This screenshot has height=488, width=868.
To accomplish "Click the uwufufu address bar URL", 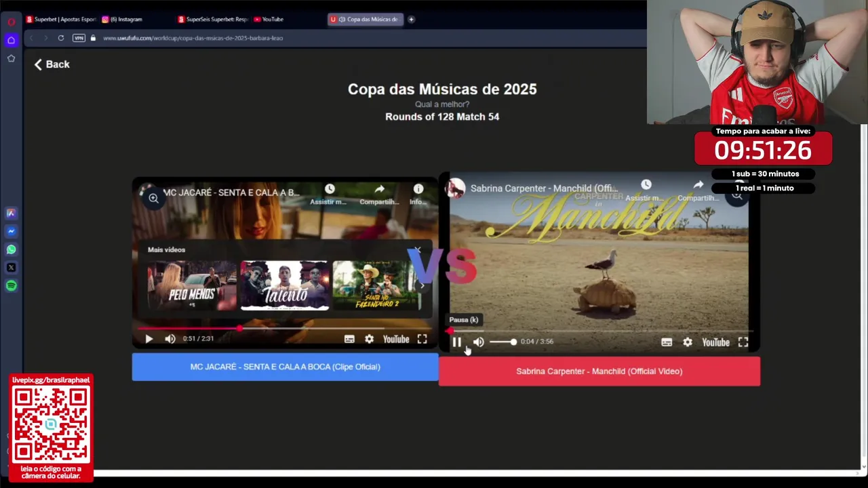I will coord(193,38).
